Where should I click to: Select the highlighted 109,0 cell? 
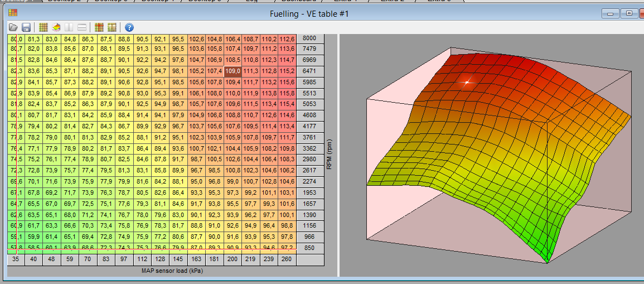click(x=233, y=71)
